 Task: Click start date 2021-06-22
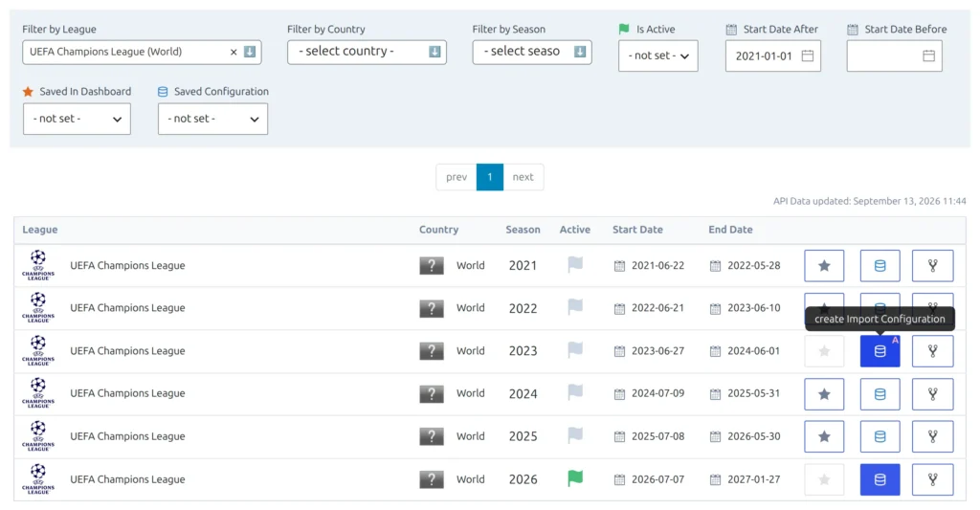[x=657, y=266]
